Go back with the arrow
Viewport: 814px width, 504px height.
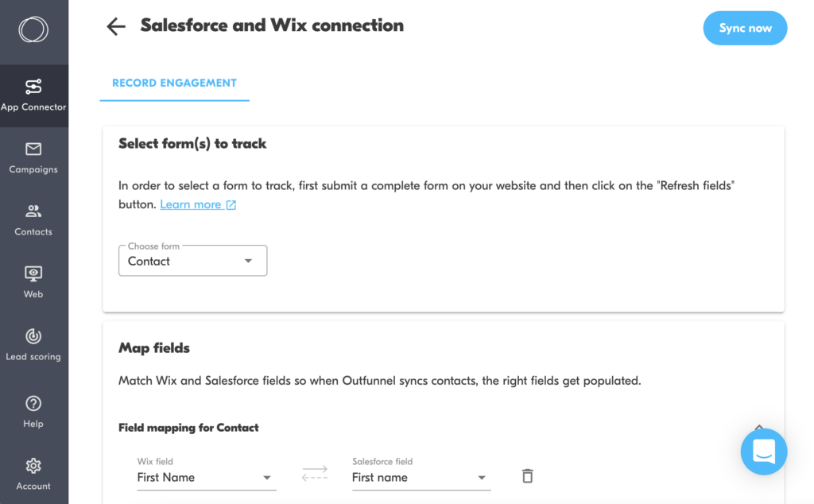click(115, 25)
